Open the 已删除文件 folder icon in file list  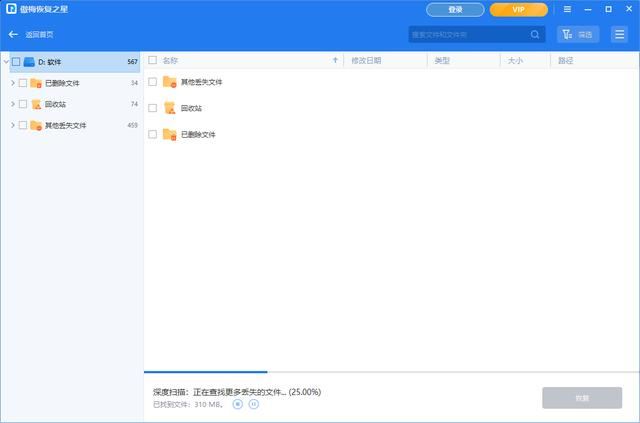(x=169, y=134)
